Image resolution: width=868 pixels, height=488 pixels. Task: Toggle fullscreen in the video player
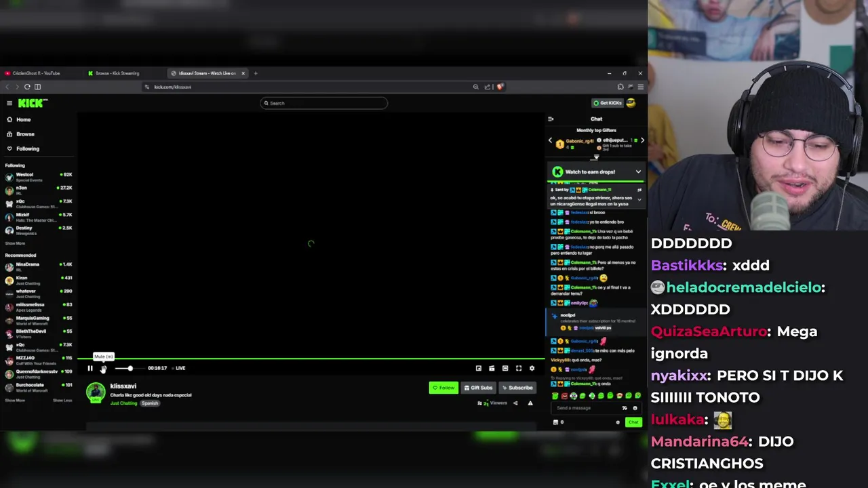(x=519, y=368)
